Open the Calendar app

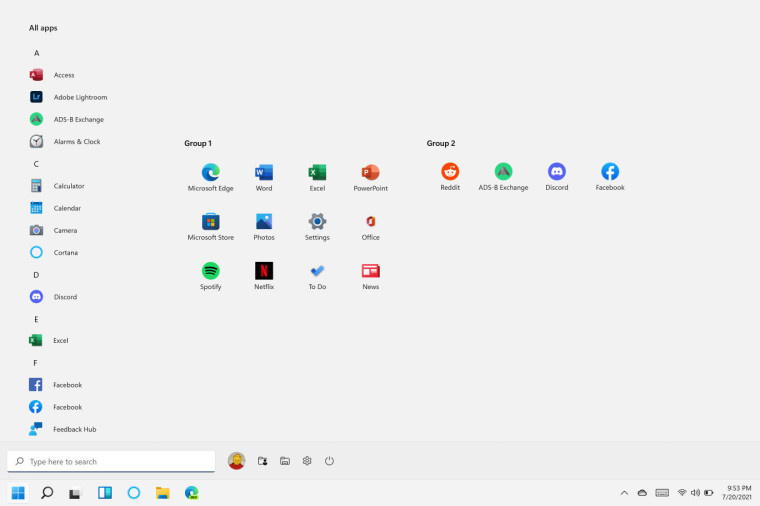click(55, 208)
